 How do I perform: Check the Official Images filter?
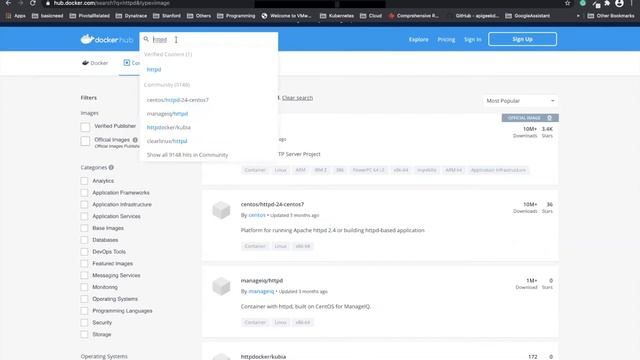(85, 141)
